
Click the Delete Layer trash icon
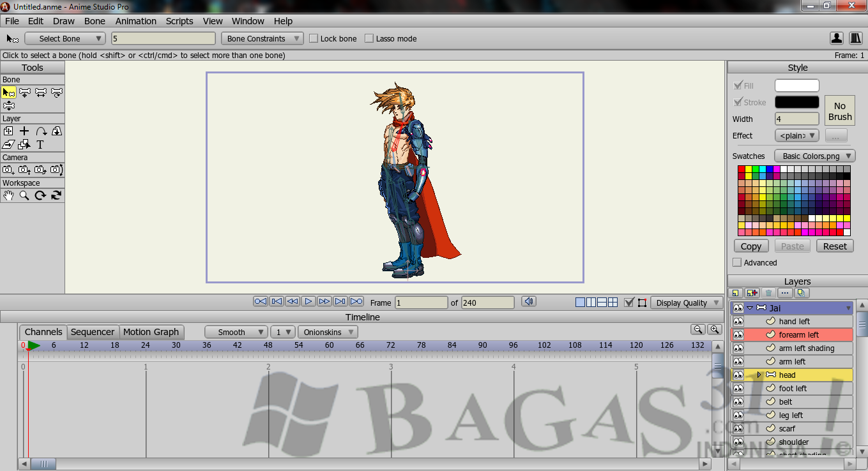(769, 293)
